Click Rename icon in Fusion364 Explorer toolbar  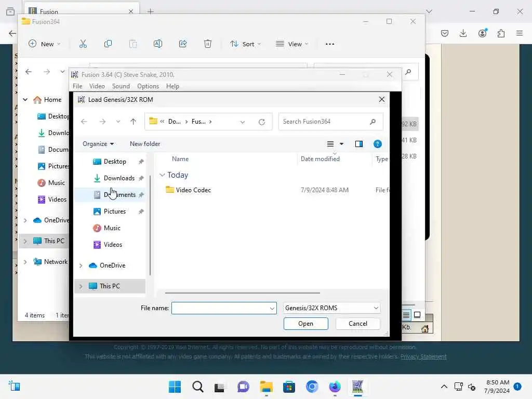(158, 44)
